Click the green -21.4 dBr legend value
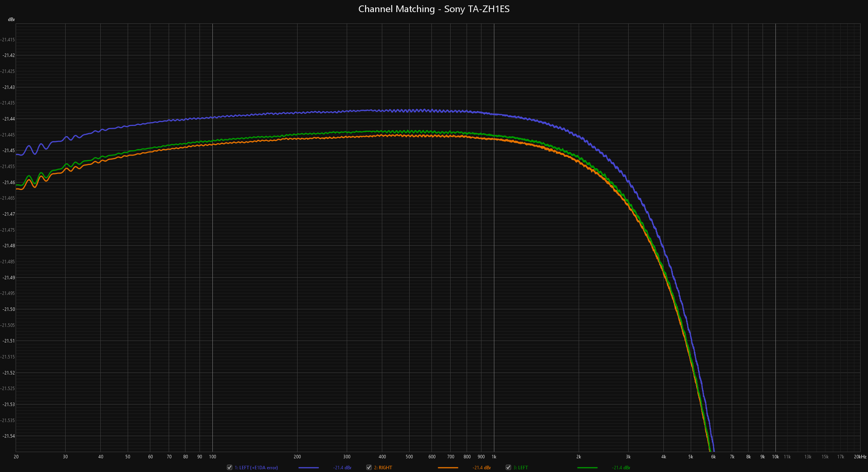 621,468
